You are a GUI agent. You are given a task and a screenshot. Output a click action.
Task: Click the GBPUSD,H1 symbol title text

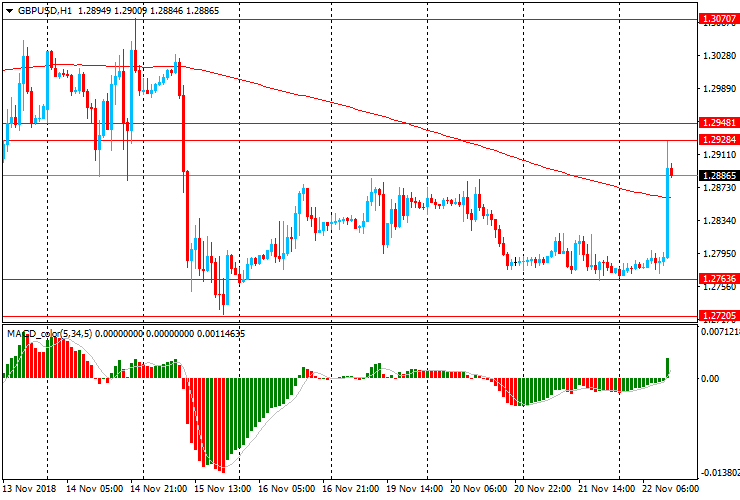point(45,10)
